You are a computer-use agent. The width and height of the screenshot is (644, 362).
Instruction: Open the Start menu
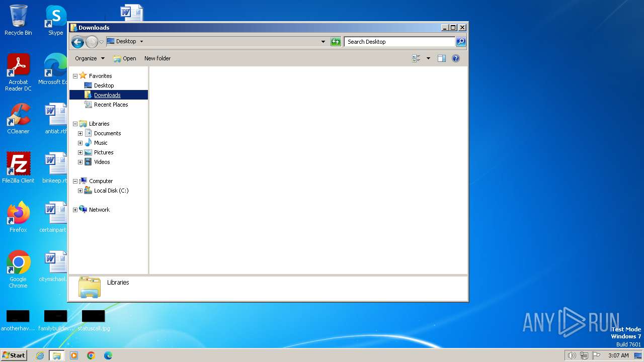[x=14, y=355]
